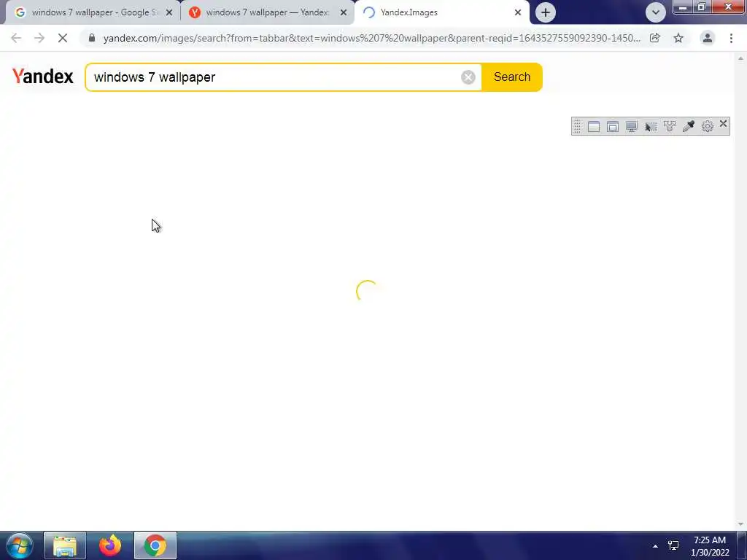Open a new browser tab
The height and width of the screenshot is (560, 747).
546,12
